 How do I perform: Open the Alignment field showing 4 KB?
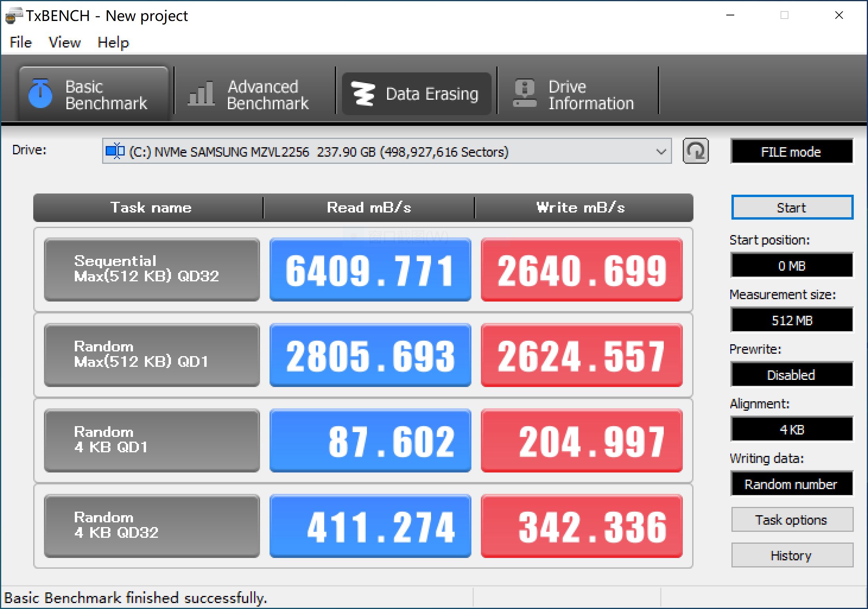(x=792, y=429)
